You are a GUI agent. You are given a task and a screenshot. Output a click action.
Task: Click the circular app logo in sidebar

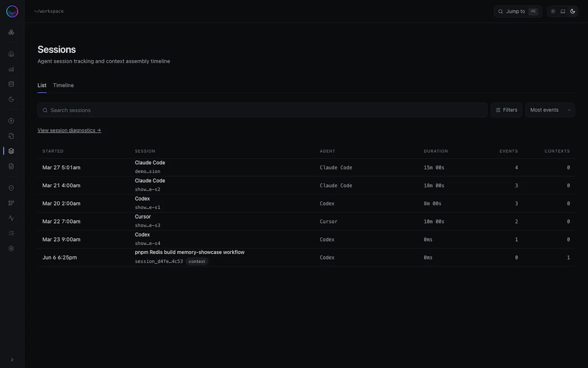12,11
